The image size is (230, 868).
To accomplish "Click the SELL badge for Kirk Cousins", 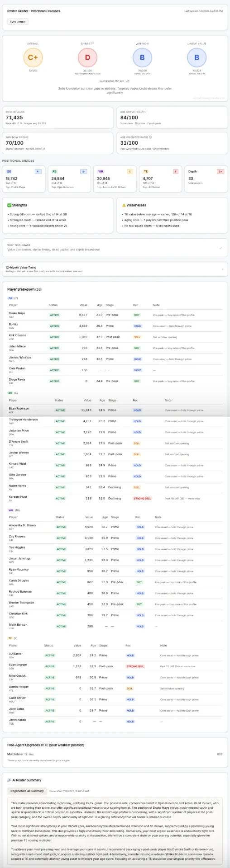I will 137,337.
